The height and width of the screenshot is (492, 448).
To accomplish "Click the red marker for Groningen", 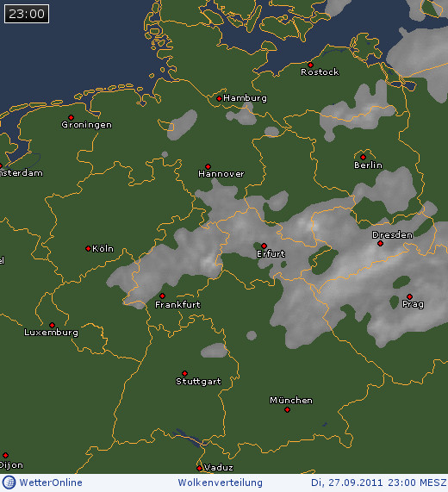I will click(72, 118).
